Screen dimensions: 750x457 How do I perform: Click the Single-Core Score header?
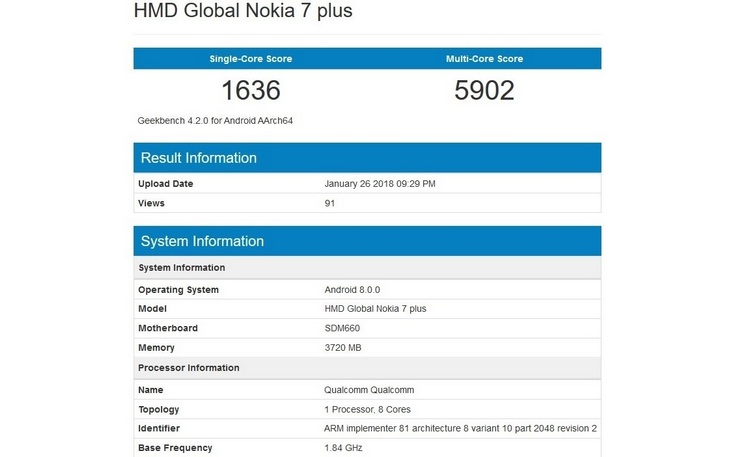click(x=250, y=59)
